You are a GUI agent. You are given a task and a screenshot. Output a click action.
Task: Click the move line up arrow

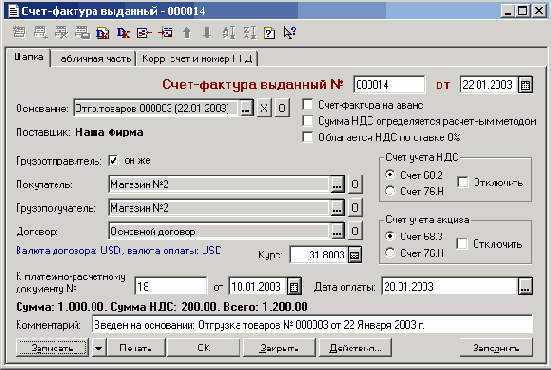187,33
